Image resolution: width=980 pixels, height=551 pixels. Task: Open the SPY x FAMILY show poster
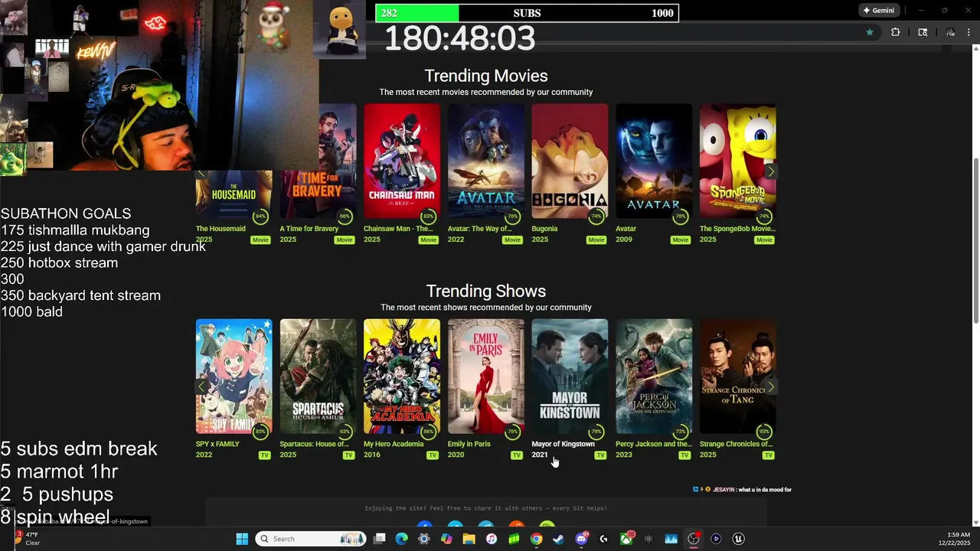click(234, 377)
